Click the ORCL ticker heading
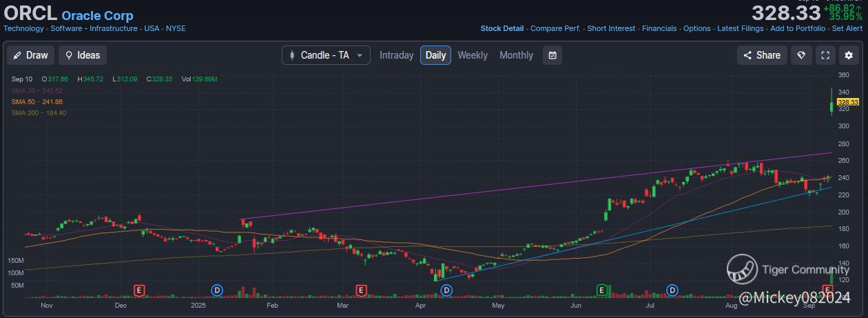 pyautogui.click(x=30, y=14)
